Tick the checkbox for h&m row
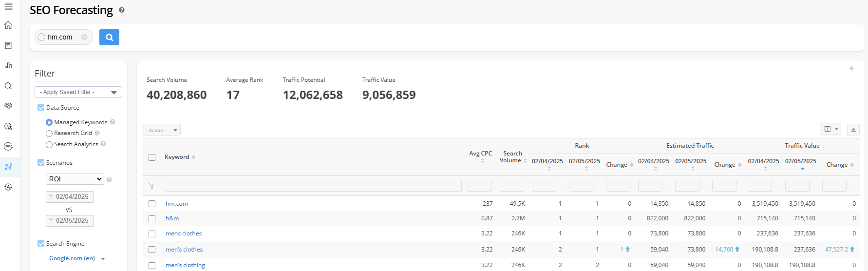Image resolution: width=868 pixels, height=271 pixels. (152, 219)
